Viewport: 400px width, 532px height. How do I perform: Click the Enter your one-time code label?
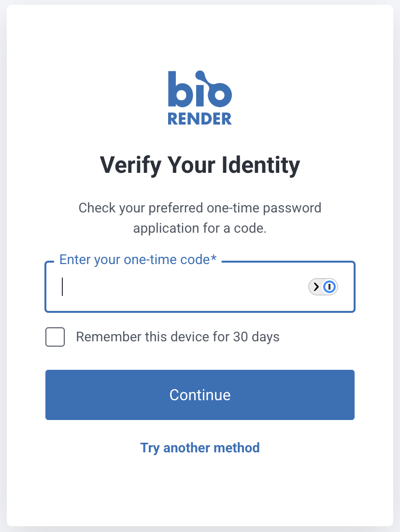[138, 260]
